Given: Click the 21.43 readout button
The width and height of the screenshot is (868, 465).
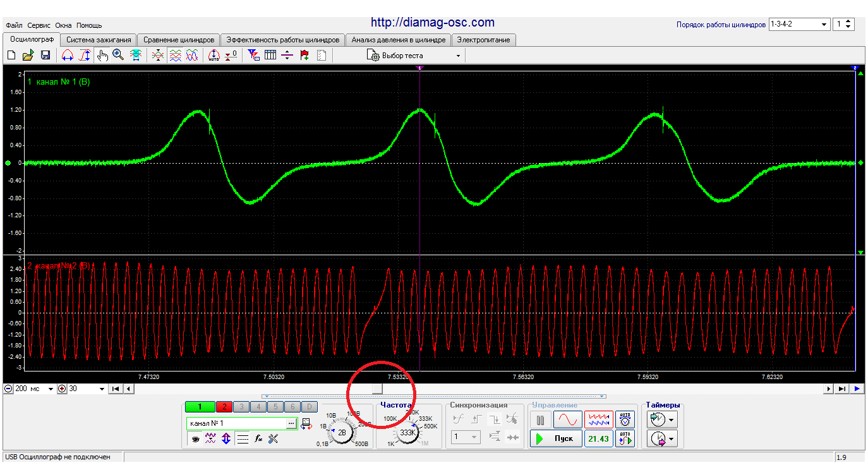Looking at the screenshot, I should point(598,438).
